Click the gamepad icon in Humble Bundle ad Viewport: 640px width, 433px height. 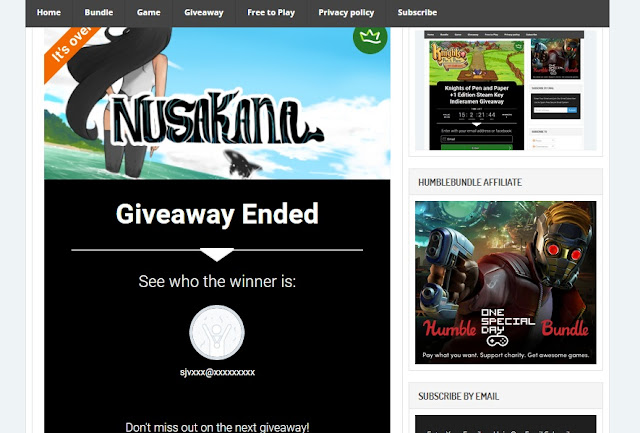pos(497,340)
